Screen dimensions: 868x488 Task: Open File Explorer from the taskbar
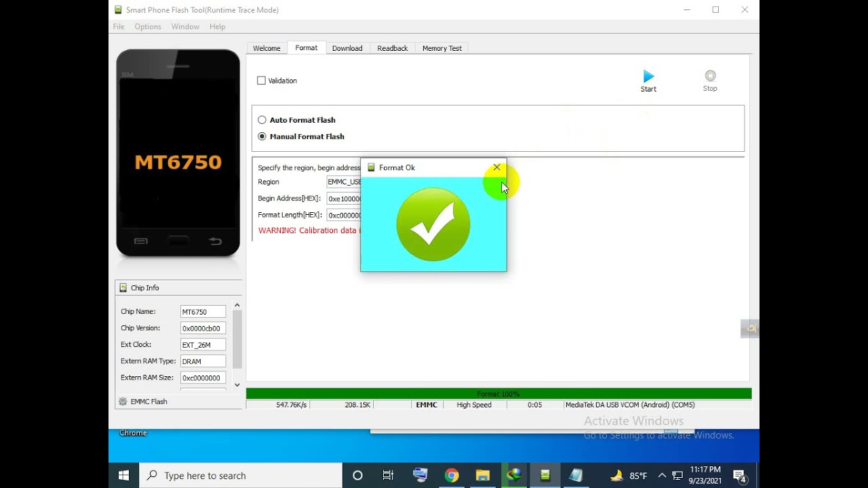click(x=483, y=475)
